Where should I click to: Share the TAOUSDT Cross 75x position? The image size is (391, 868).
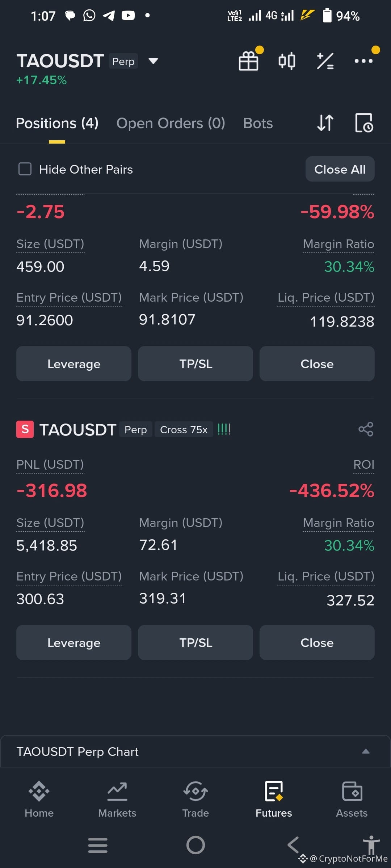[x=366, y=429]
